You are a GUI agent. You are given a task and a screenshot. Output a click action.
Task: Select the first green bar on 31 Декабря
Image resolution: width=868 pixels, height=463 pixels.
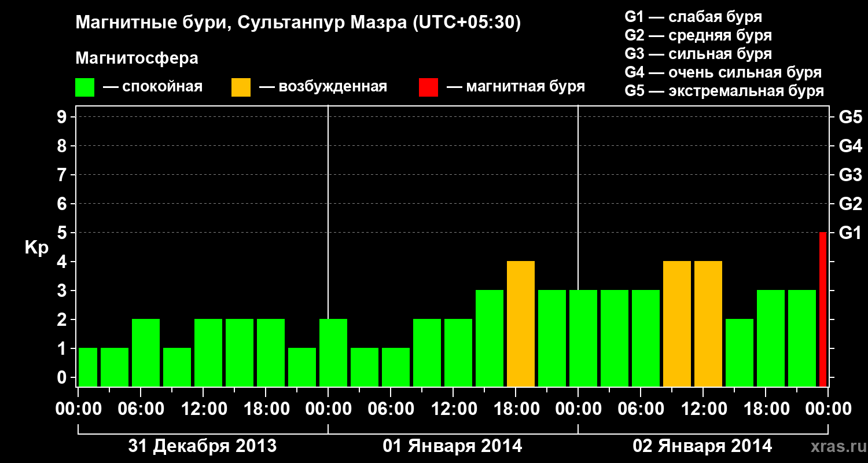(88, 368)
